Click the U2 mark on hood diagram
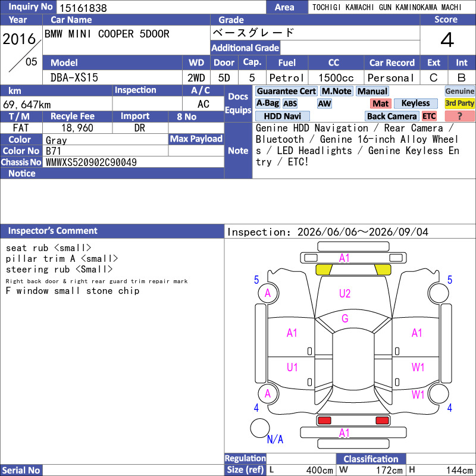The image size is (476, 476). coord(345,293)
